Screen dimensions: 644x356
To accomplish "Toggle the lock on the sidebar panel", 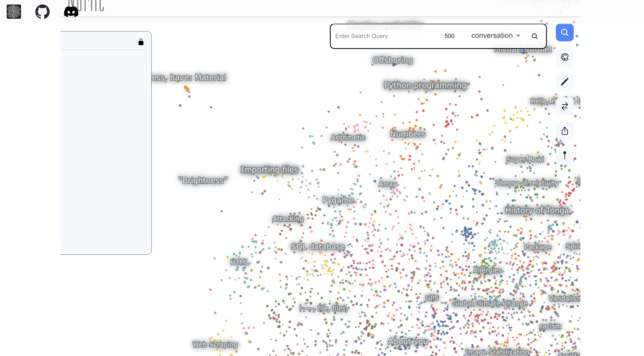I will coord(141,42).
